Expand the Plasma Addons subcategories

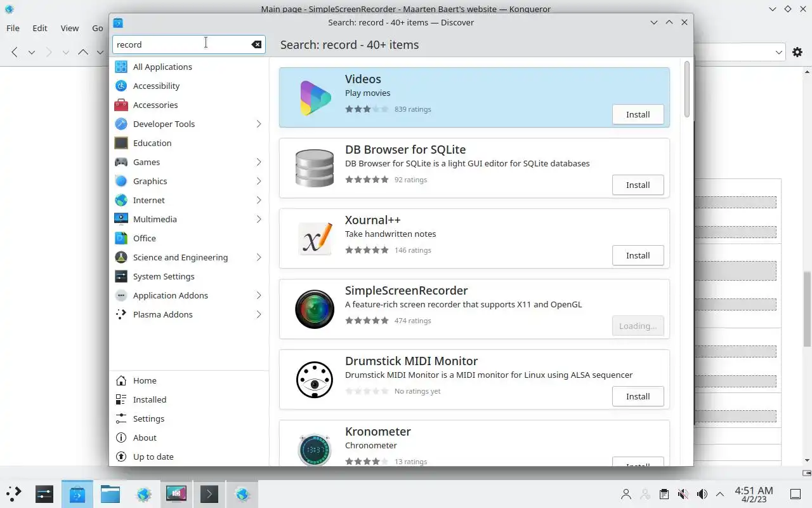click(x=259, y=314)
